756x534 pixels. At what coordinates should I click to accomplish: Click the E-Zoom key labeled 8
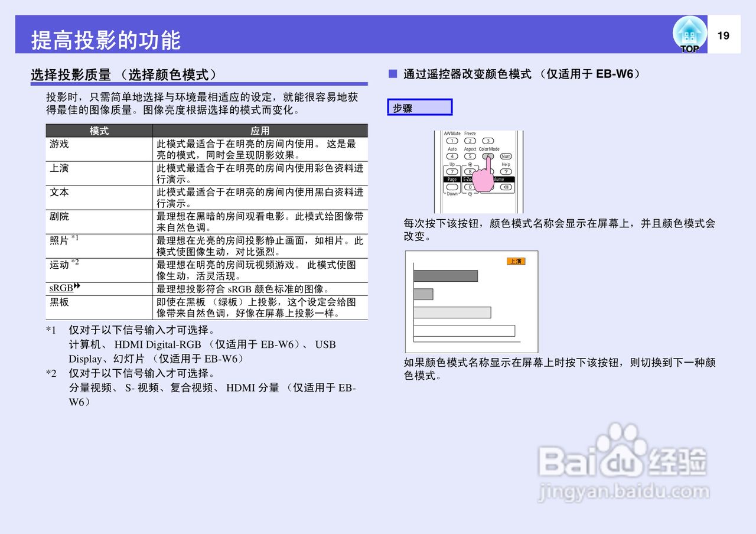coord(470,171)
